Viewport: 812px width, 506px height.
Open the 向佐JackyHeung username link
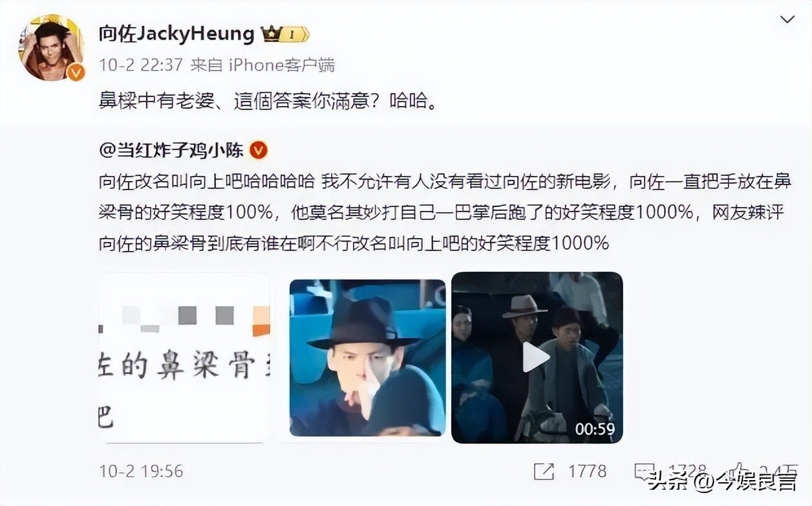[176, 34]
